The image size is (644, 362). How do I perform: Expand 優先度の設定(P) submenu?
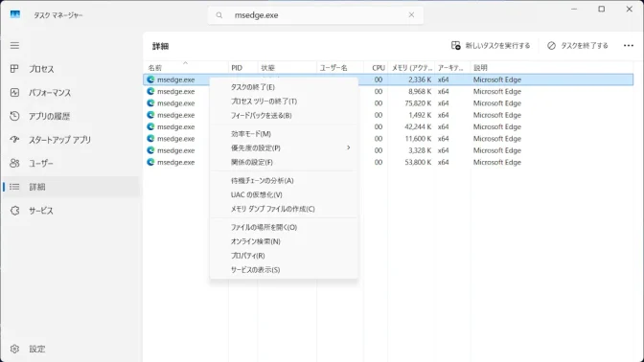point(284,147)
